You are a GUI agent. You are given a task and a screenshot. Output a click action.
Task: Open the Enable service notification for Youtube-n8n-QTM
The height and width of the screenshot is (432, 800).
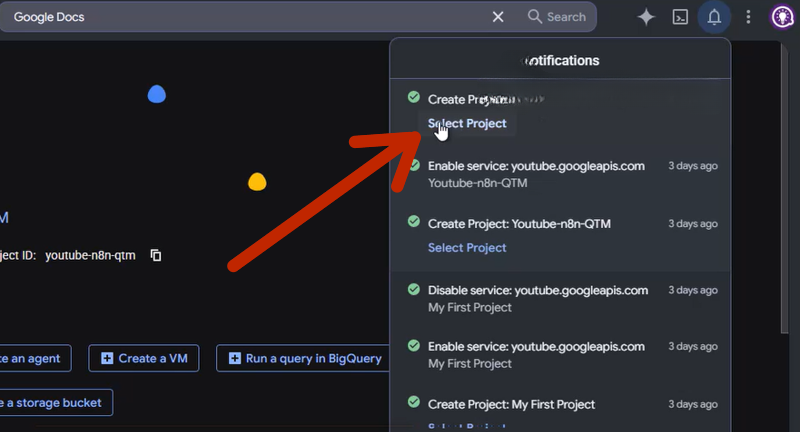point(560,174)
